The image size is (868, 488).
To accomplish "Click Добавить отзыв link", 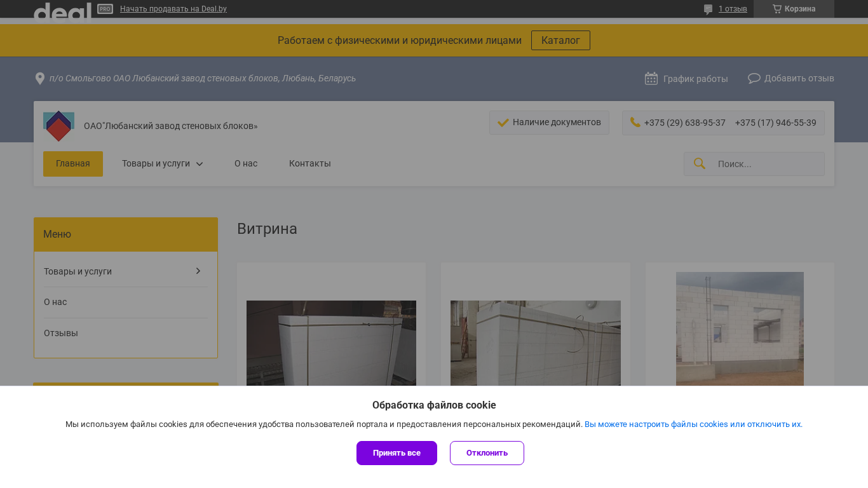I will (799, 78).
